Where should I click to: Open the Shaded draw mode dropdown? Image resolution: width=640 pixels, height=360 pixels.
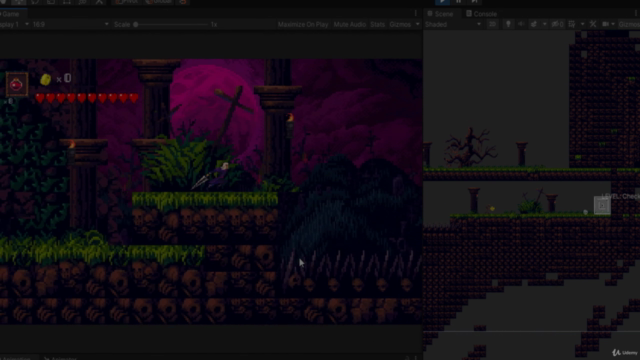pos(453,24)
